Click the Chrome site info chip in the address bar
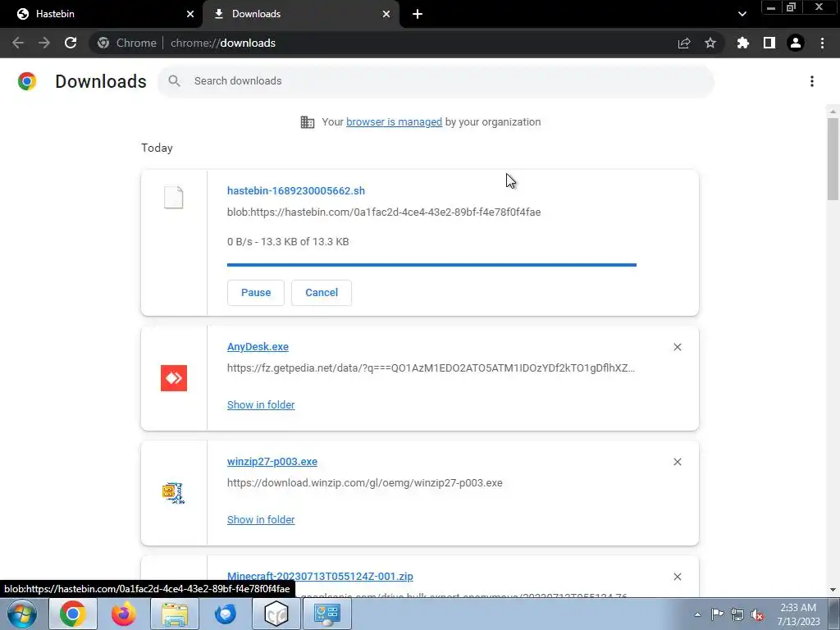 point(127,43)
